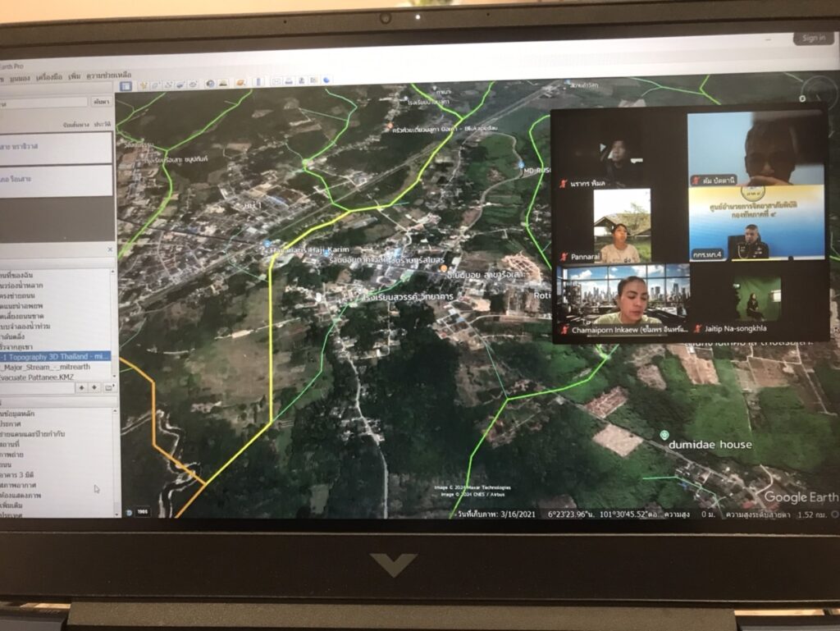
Task: Select the Add Path tool
Action: click(167, 84)
